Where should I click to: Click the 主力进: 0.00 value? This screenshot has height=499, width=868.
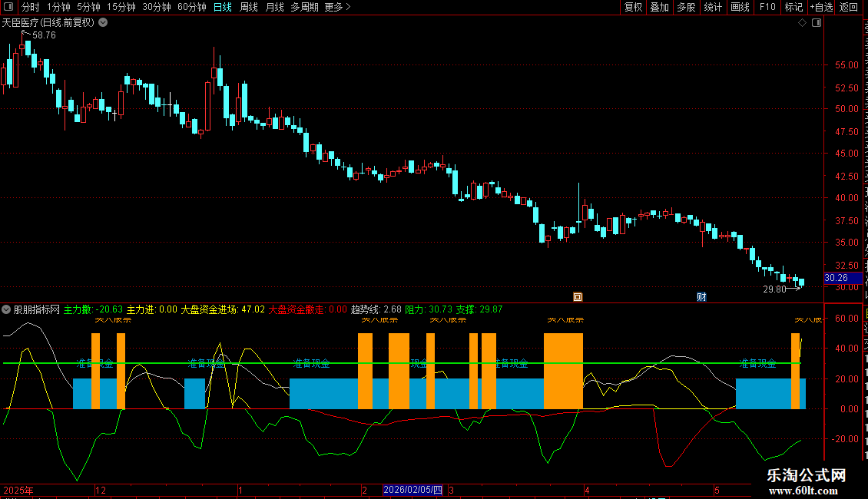tap(151, 310)
